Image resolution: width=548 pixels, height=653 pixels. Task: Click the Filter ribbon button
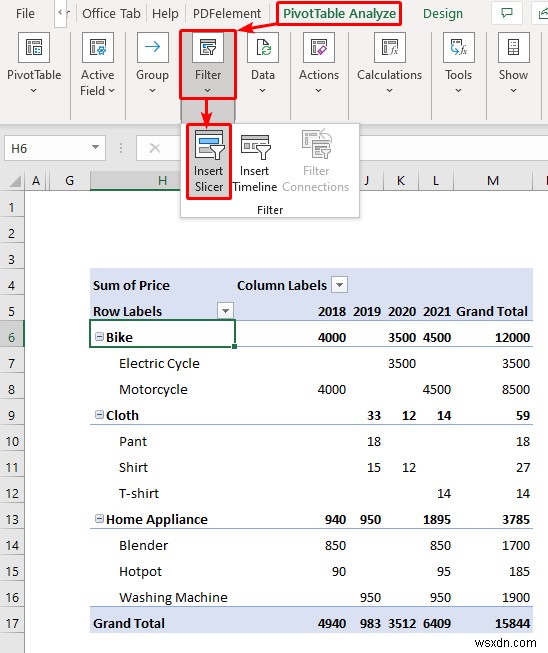coord(208,64)
